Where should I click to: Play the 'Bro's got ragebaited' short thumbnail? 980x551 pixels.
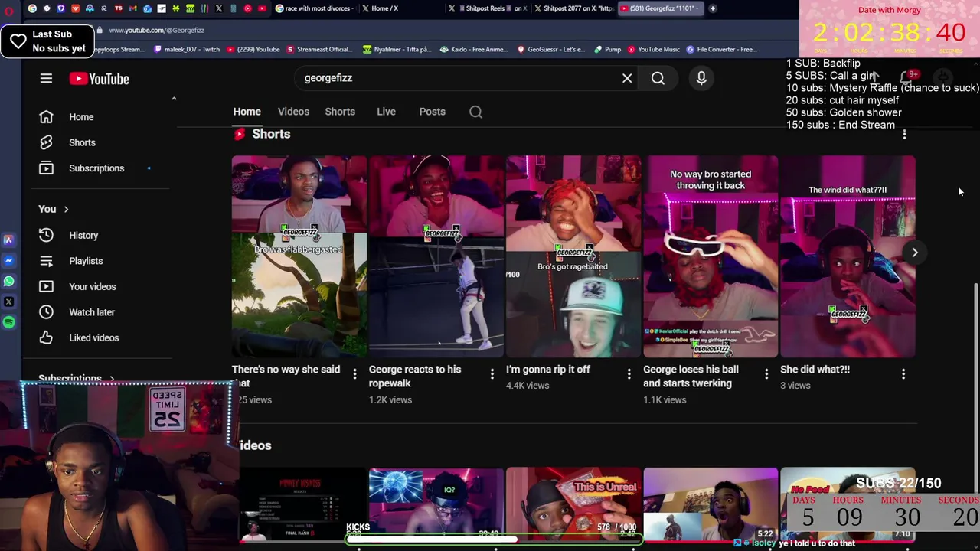(x=573, y=256)
